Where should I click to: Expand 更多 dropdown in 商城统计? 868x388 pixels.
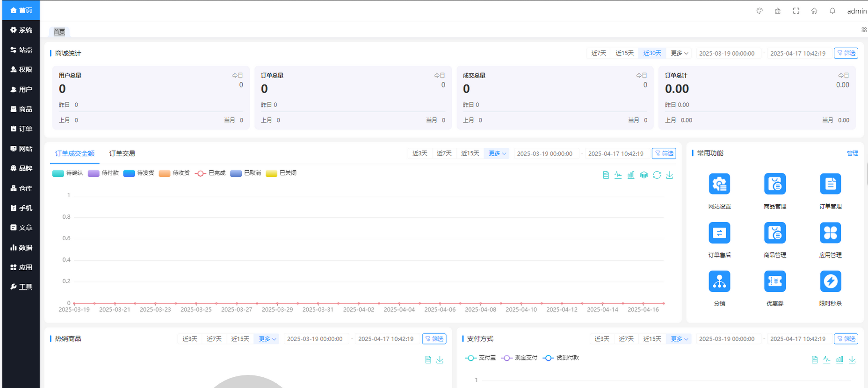click(679, 53)
